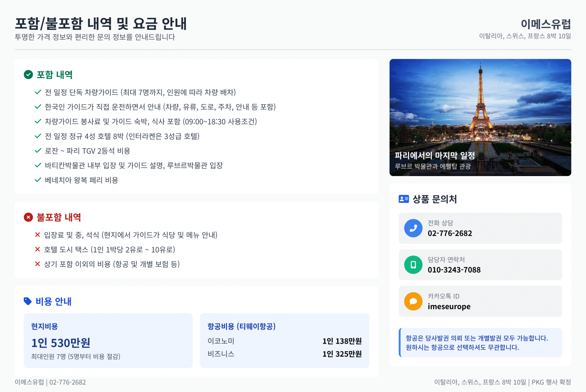Click the 상품 문의처 heading
This screenshot has height=392, width=586.
(435, 199)
